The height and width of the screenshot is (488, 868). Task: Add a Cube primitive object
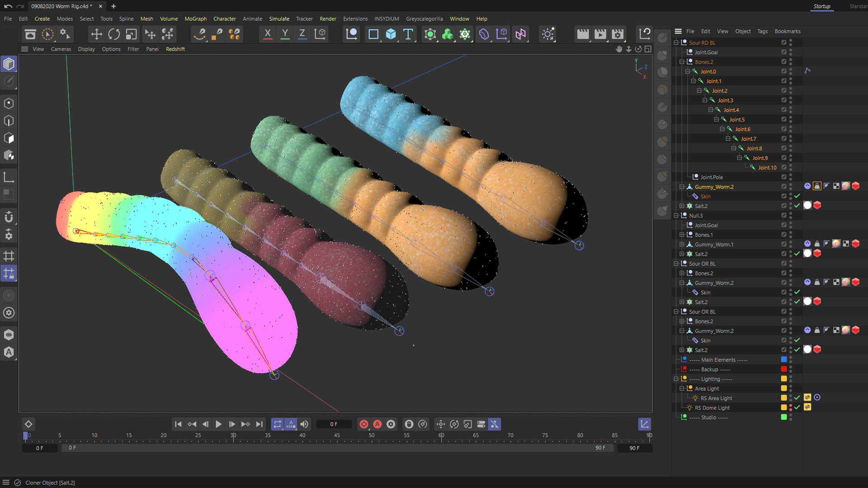pos(391,34)
